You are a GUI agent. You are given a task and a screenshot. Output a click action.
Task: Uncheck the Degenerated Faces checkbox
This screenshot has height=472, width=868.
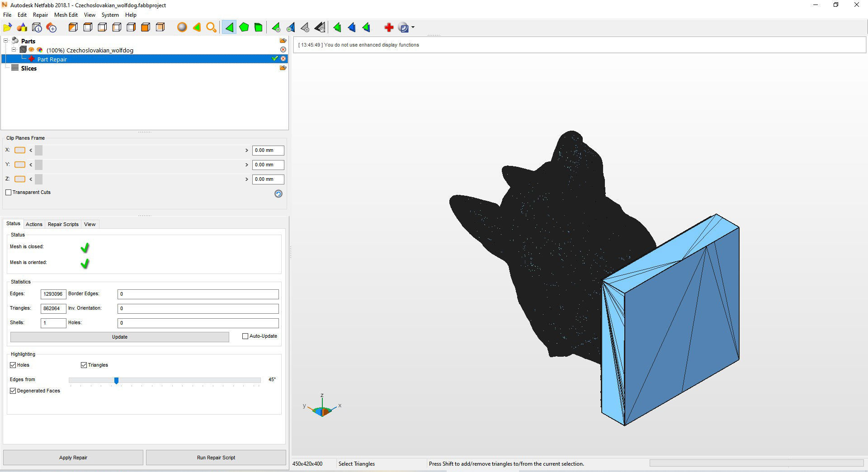coord(13,391)
